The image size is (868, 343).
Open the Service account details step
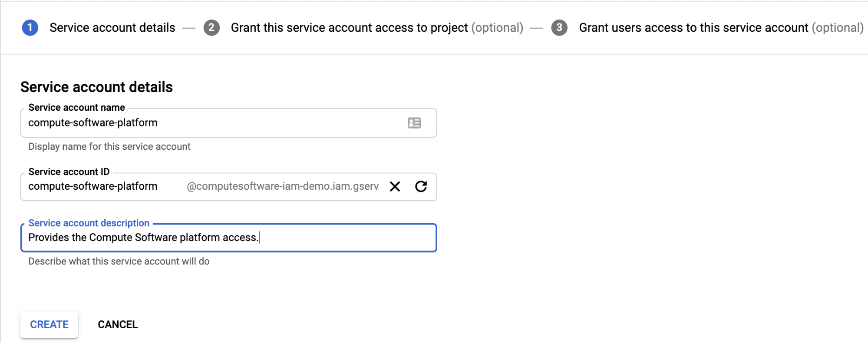click(x=112, y=28)
